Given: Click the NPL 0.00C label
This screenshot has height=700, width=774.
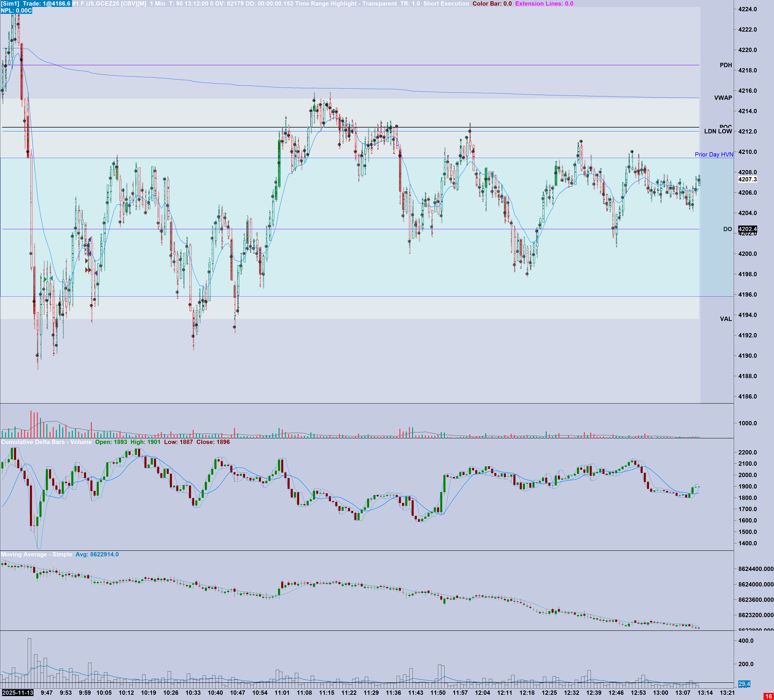Looking at the screenshot, I should (x=16, y=10).
